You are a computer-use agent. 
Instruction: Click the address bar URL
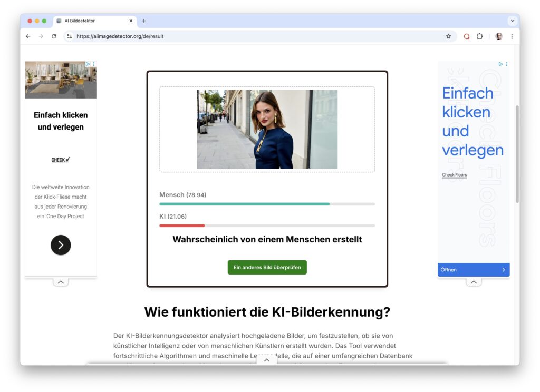pyautogui.click(x=120, y=36)
